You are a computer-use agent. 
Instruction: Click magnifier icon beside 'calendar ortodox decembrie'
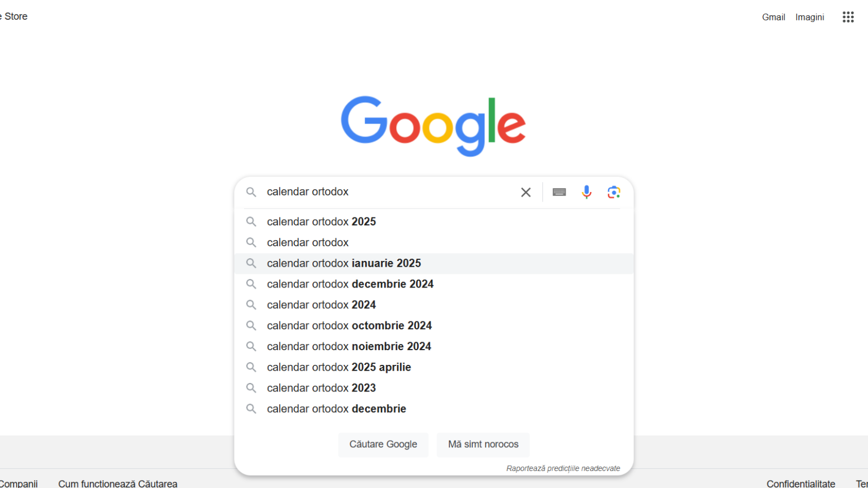point(251,409)
